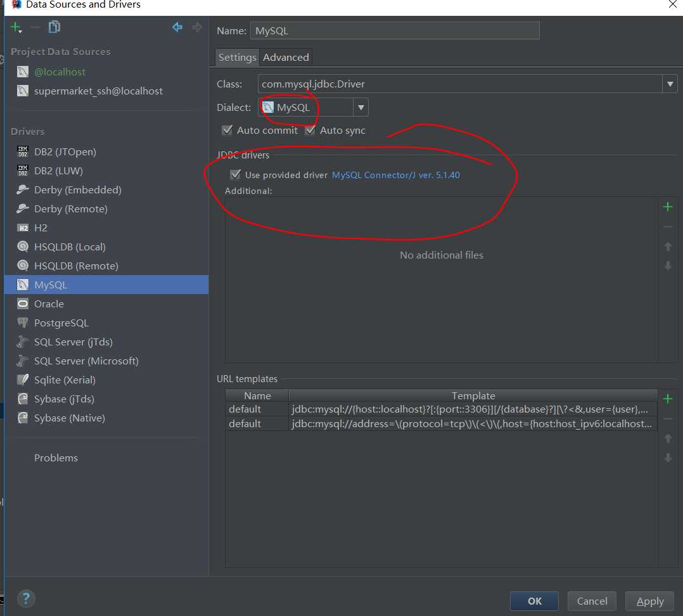Toggle the Auto sync checkbox
Screen dimensions: 683x616
pyautogui.click(x=310, y=130)
